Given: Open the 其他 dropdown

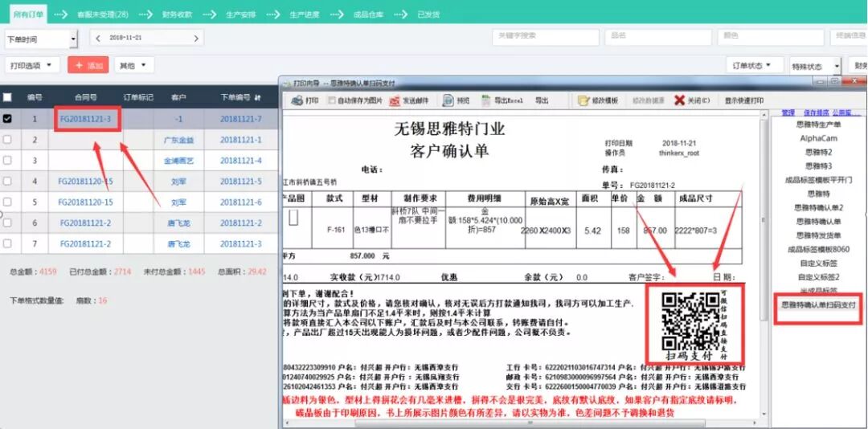Looking at the screenshot, I should click(134, 65).
